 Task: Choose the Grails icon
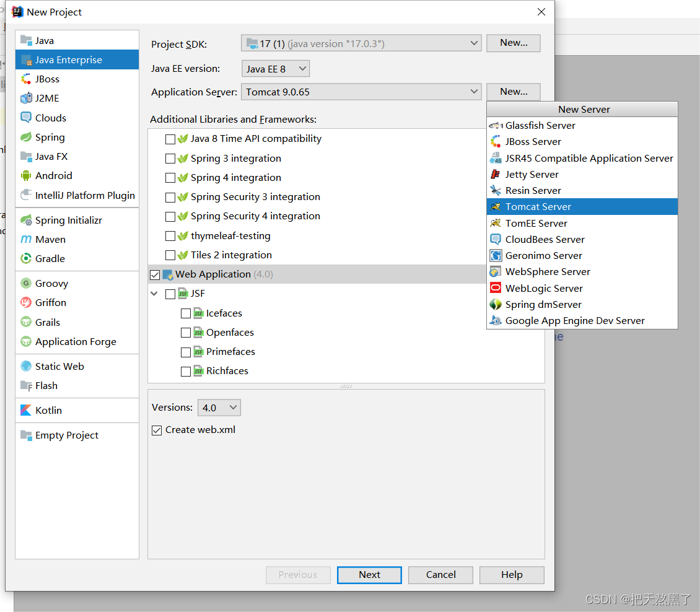click(27, 322)
